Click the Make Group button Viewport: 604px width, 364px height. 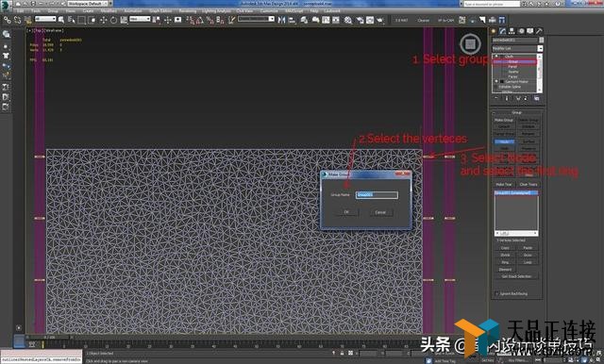tap(504, 121)
